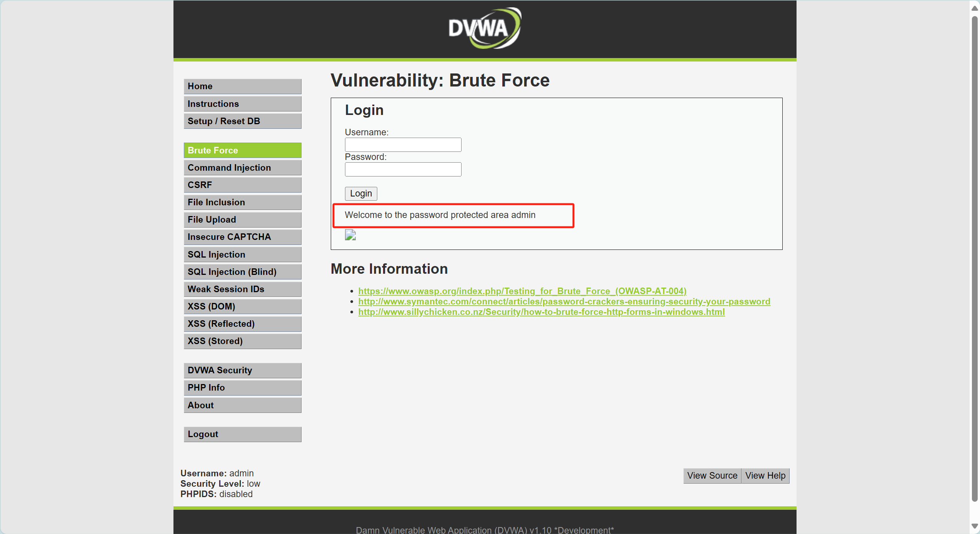Select XSS (Reflected) in the sidebar

click(242, 324)
